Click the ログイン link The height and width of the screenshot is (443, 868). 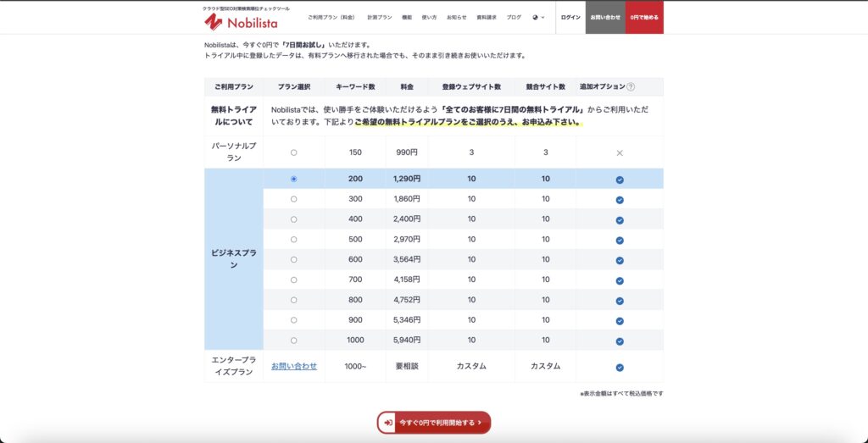[x=570, y=17]
